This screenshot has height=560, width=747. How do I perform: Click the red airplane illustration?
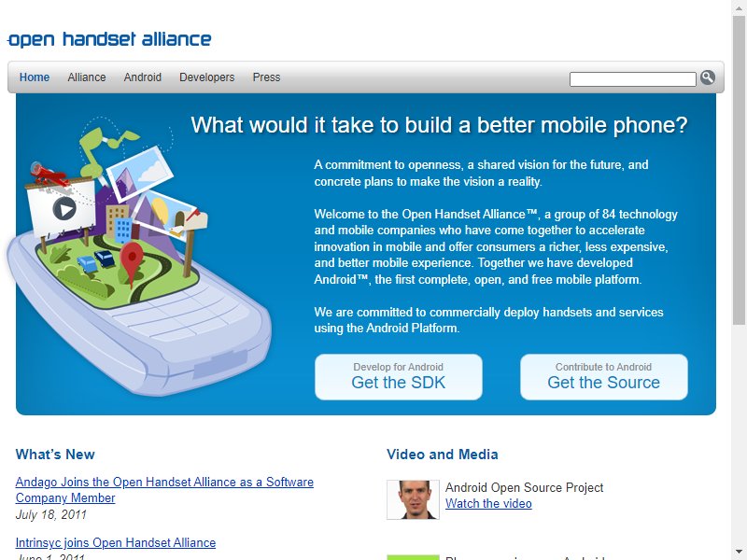pos(49,175)
